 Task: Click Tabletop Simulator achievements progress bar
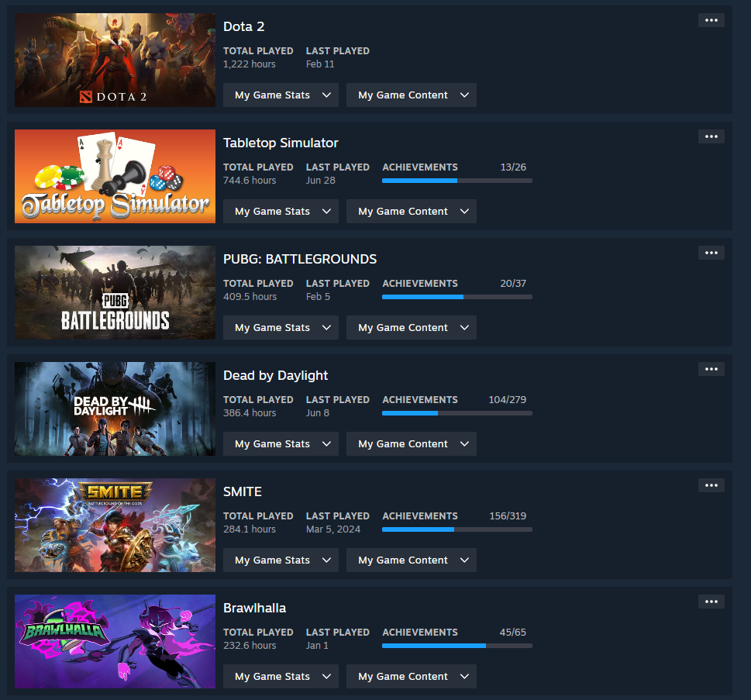(457, 181)
